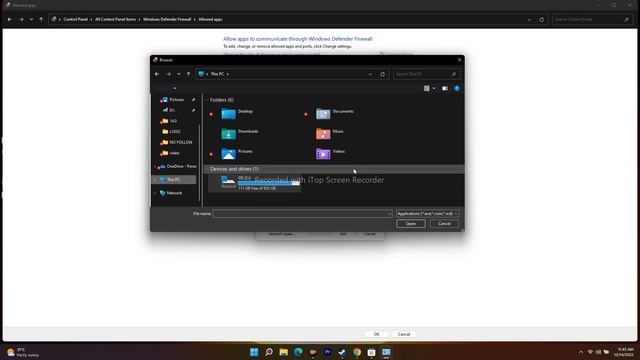
Task: Select the Music folder icon
Action: coord(323,133)
